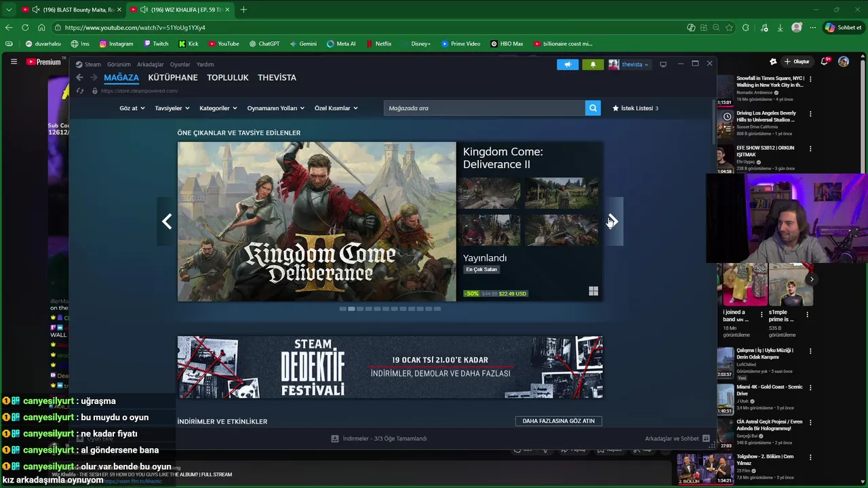The image size is (868, 488).
Task: Click the YouTube Oluştur create button
Action: click(x=797, y=62)
